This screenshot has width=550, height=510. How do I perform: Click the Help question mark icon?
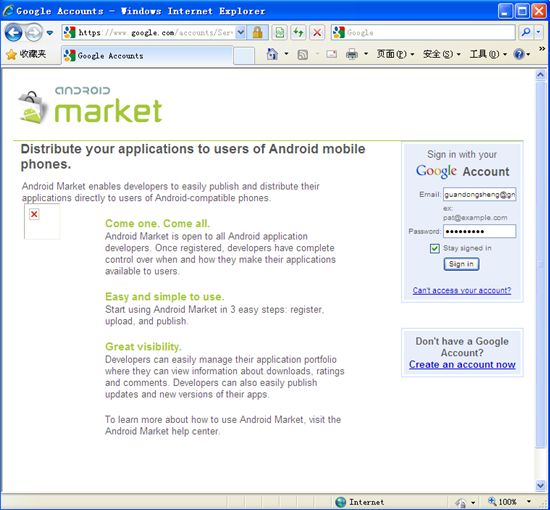pyautogui.click(x=519, y=54)
